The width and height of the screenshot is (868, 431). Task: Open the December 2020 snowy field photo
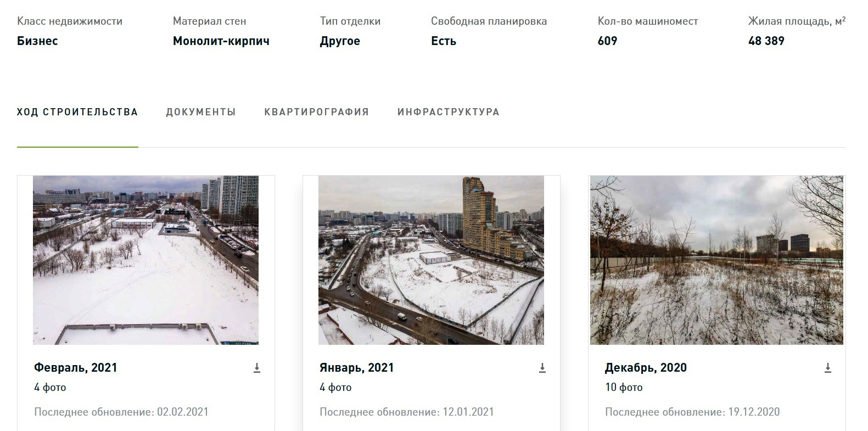tap(716, 260)
